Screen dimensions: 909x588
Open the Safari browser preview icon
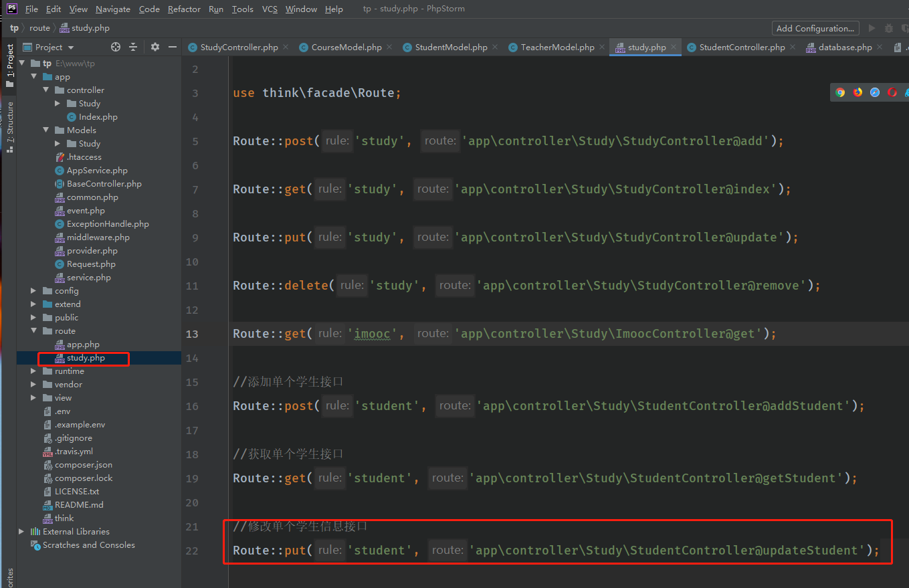[x=875, y=92]
